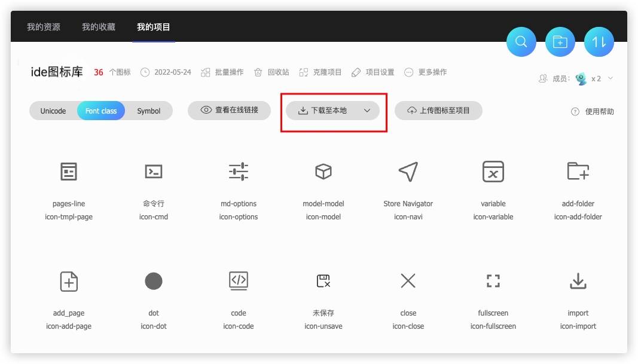The image size is (638, 364).
Task: Click the icon-import download icon
Action: [578, 280]
